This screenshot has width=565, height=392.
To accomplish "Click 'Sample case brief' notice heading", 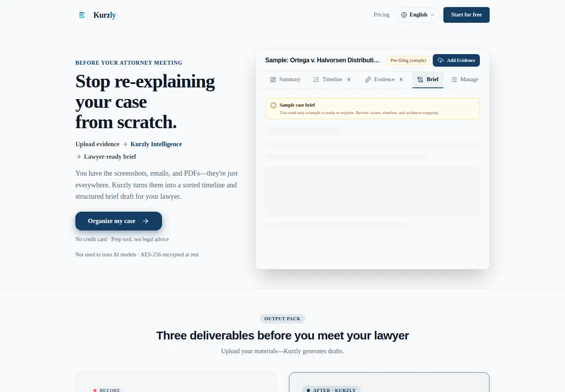I will click(297, 105).
